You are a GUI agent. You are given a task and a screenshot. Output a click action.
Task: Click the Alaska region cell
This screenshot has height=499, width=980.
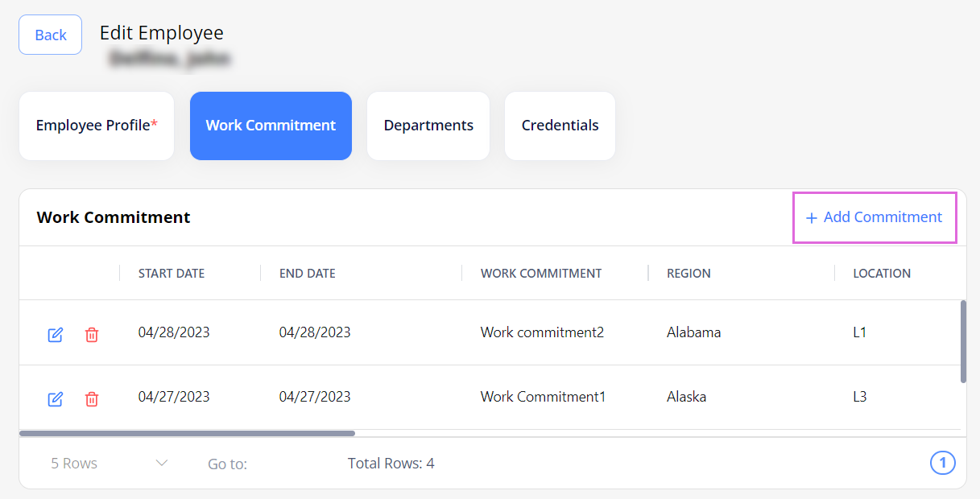(687, 397)
